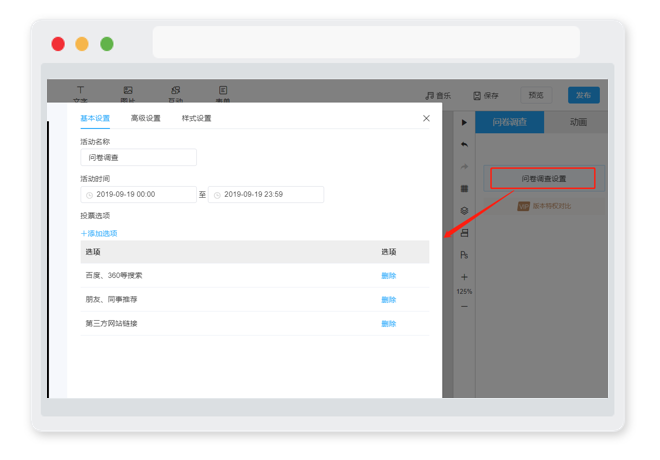660x460 pixels.
Task: Click the clock icon in end time field
Action: click(217, 195)
